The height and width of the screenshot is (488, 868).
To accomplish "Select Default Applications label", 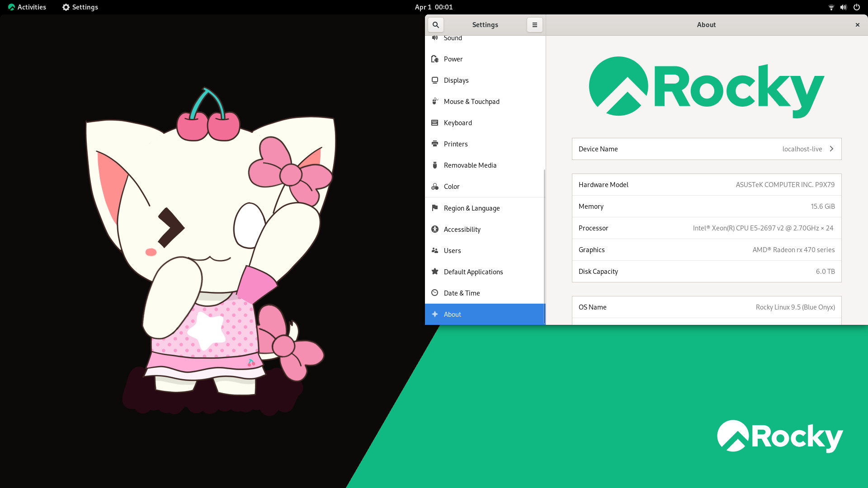I will tap(473, 272).
